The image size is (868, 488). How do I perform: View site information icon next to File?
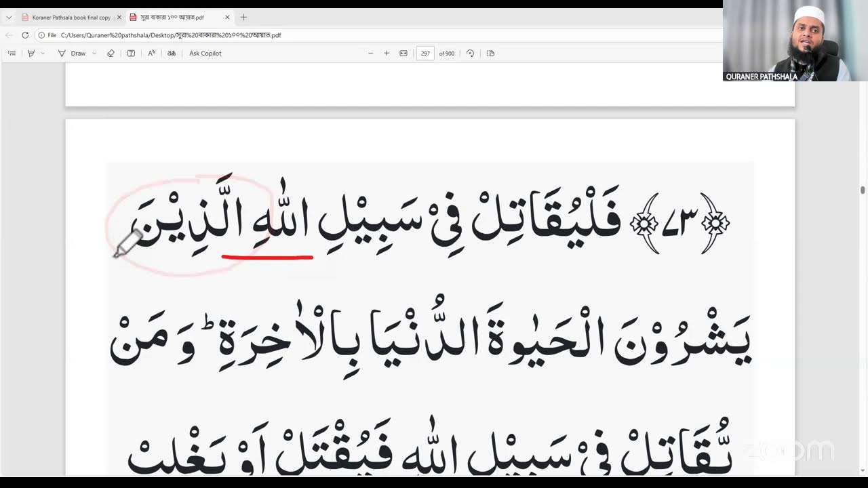(41, 35)
